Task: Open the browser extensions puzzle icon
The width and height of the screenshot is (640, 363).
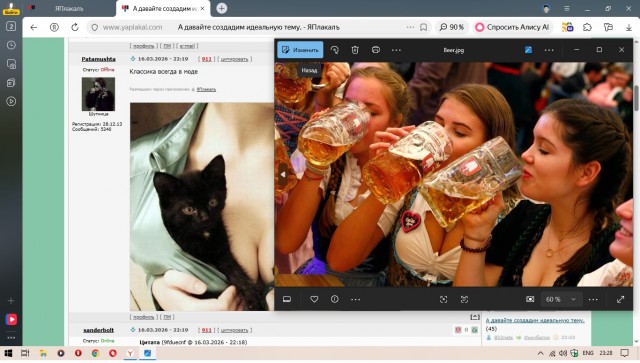Action: click(587, 27)
